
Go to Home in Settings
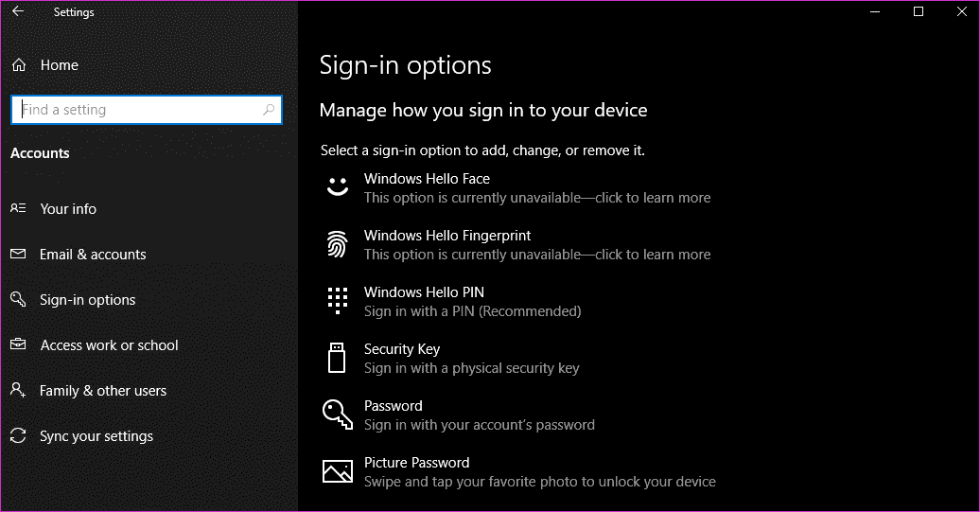pos(60,65)
